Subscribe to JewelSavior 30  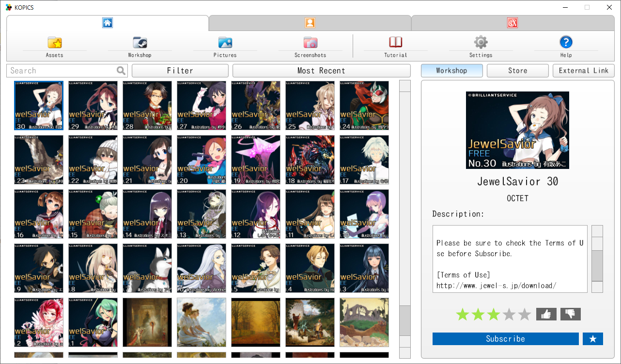pyautogui.click(x=505, y=339)
